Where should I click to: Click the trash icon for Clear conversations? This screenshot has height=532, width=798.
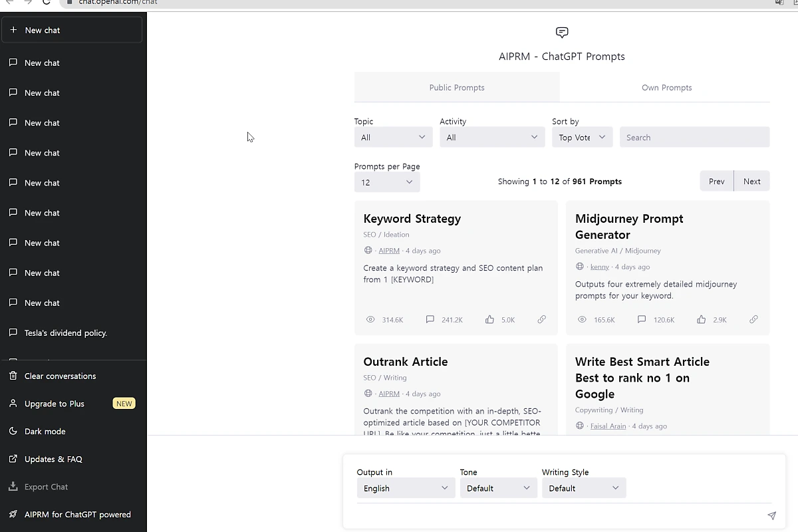tap(13, 376)
